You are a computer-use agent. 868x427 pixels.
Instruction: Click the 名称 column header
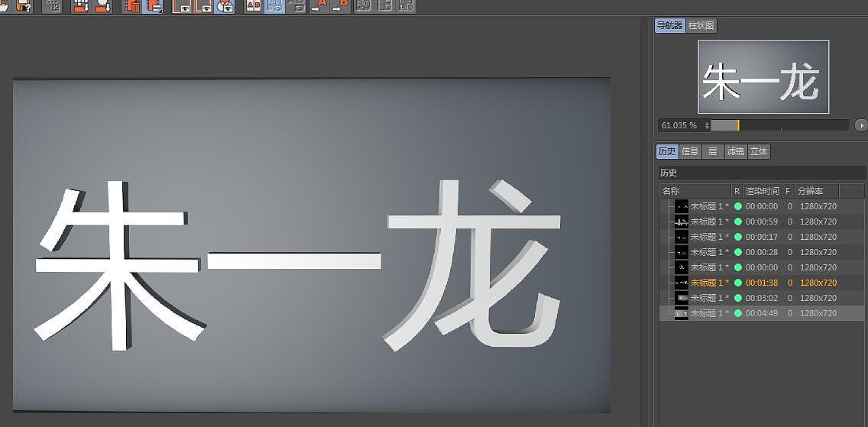pos(695,191)
